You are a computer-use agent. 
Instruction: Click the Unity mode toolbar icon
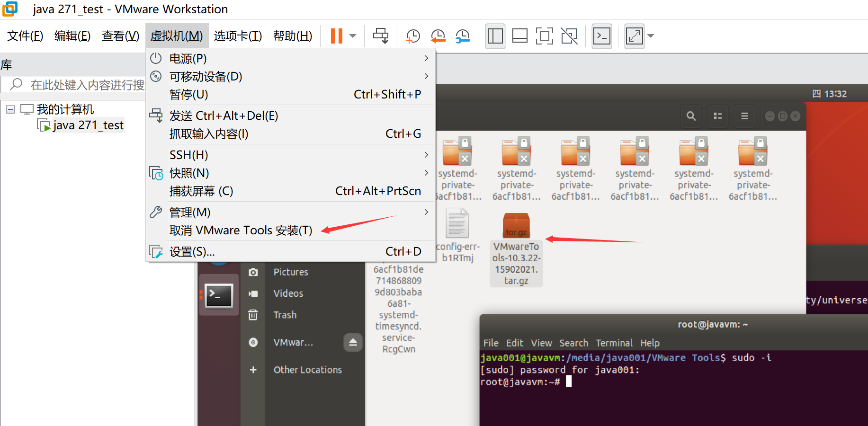[569, 36]
